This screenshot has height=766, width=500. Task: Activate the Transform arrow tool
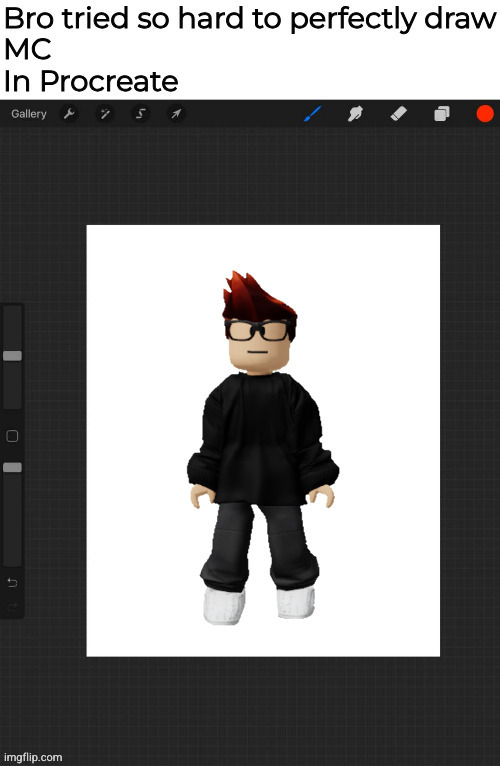(176, 114)
